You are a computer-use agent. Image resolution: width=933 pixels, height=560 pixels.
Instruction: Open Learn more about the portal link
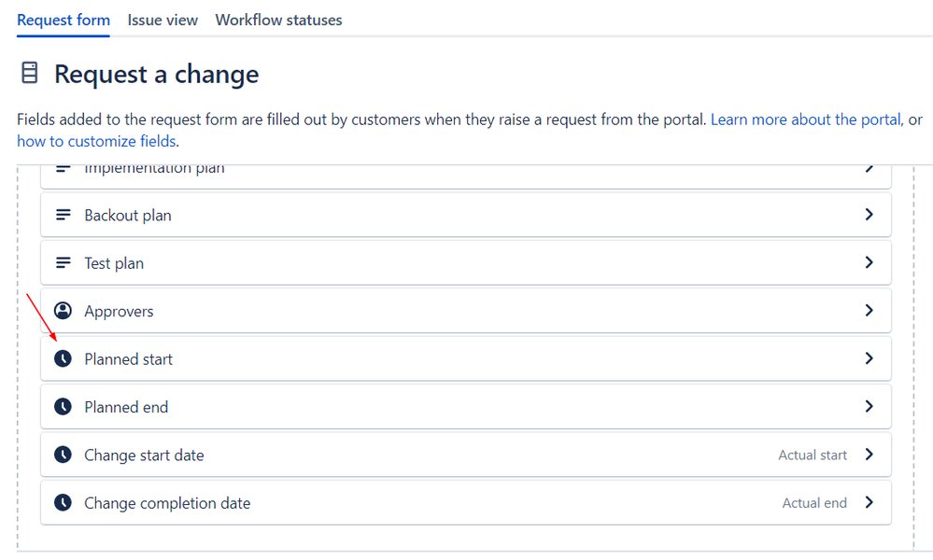[x=806, y=119]
